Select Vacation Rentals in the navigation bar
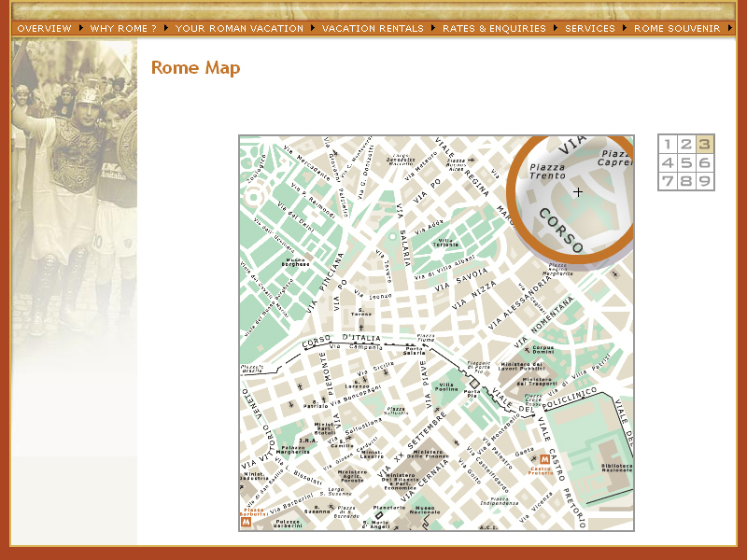Screen dimensions: 747x560 (373, 28)
